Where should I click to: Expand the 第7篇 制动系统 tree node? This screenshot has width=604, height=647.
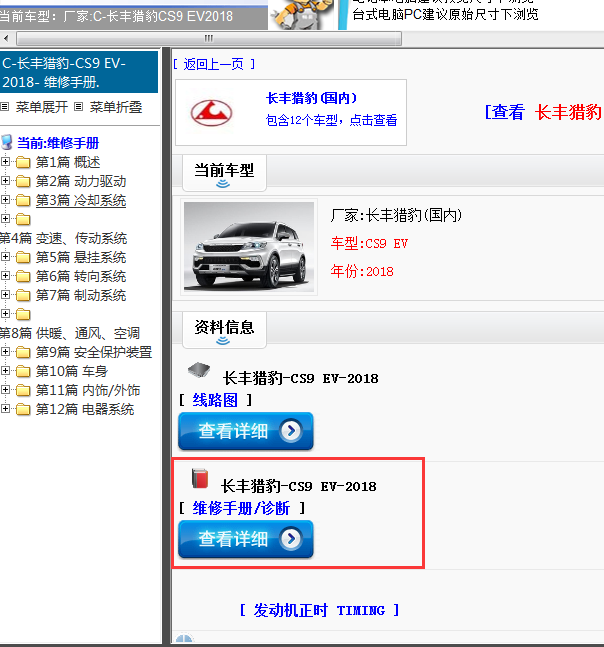click(5, 295)
